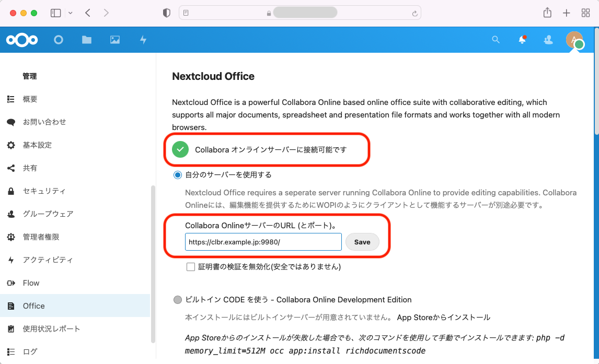Select 自分のサーバーを使用する radio button
This screenshot has height=364, width=599.
(178, 175)
